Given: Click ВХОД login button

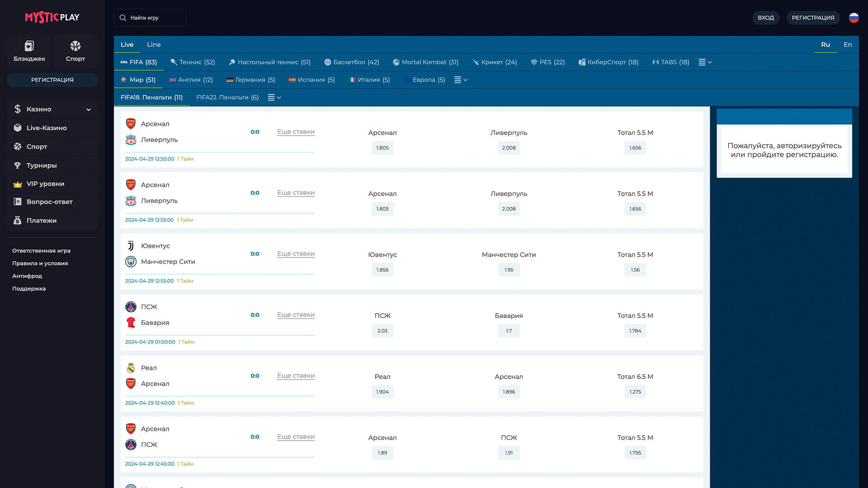Looking at the screenshot, I should 765,18.
